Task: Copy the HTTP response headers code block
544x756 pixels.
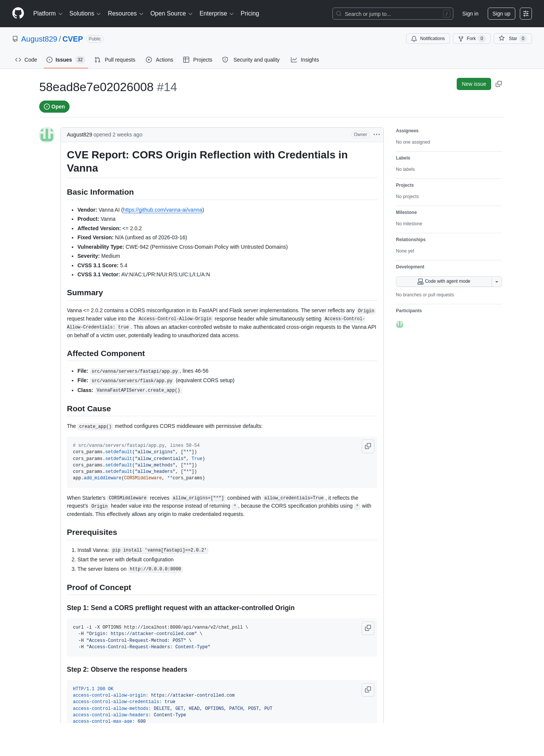Action: [x=368, y=690]
